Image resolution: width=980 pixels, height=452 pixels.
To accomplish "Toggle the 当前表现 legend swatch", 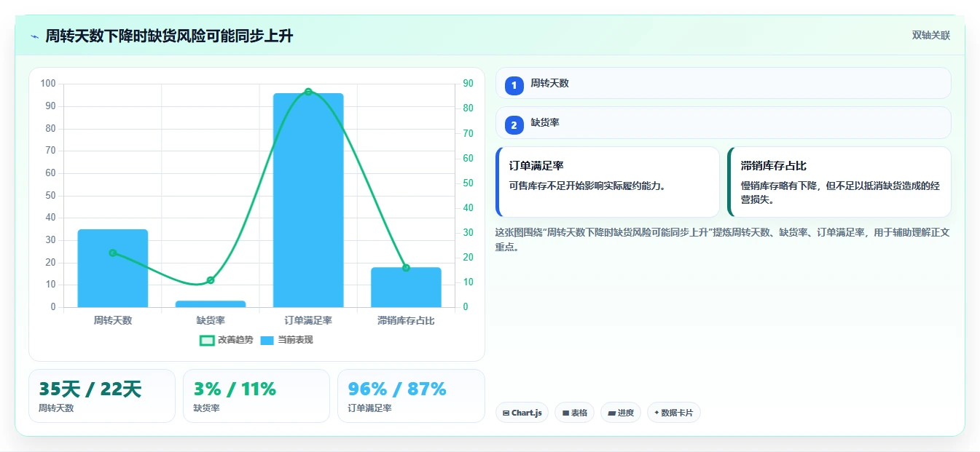I will [x=267, y=340].
